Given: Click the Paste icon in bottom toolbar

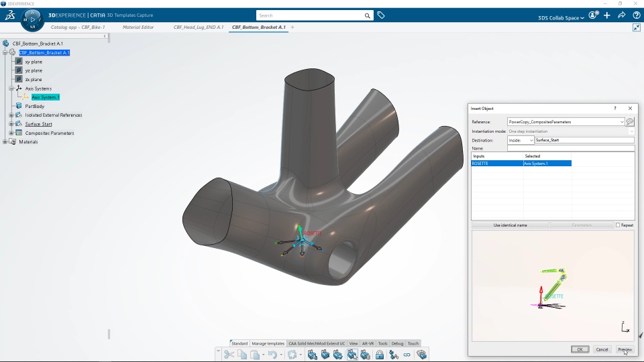Looking at the screenshot, I should [255, 355].
